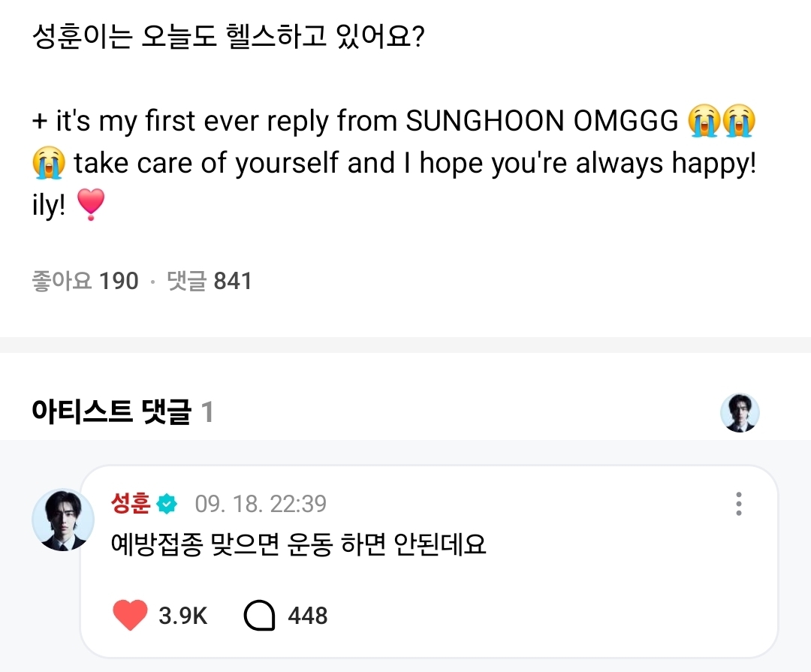Like Sunghoon's comment with the red heart
Image resolution: width=811 pixels, height=672 pixels.
pyautogui.click(x=130, y=616)
